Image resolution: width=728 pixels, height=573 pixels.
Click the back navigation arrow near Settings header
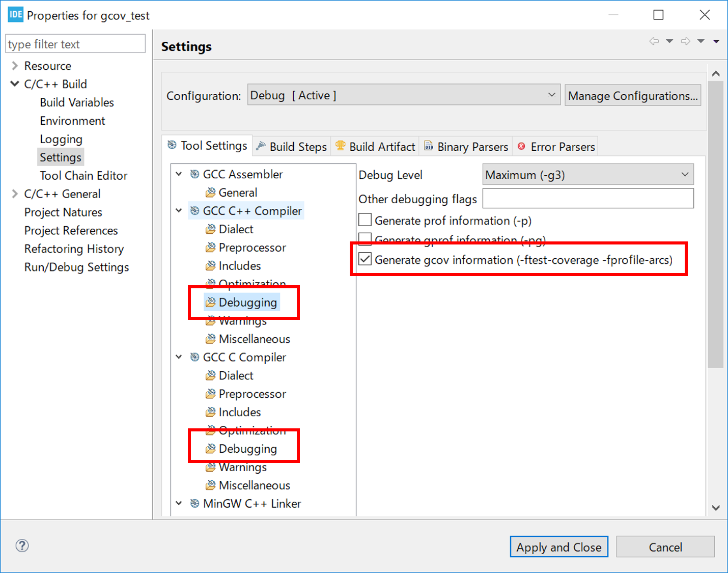[x=654, y=41]
